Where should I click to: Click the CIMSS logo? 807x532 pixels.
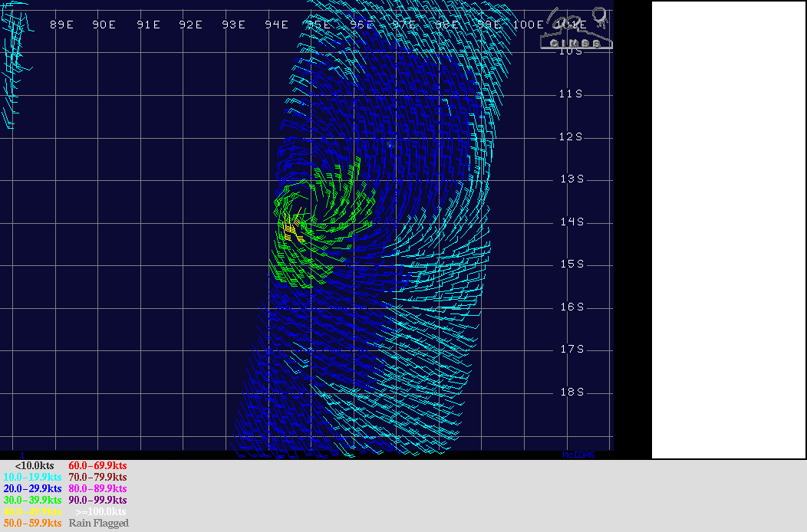pyautogui.click(x=576, y=28)
